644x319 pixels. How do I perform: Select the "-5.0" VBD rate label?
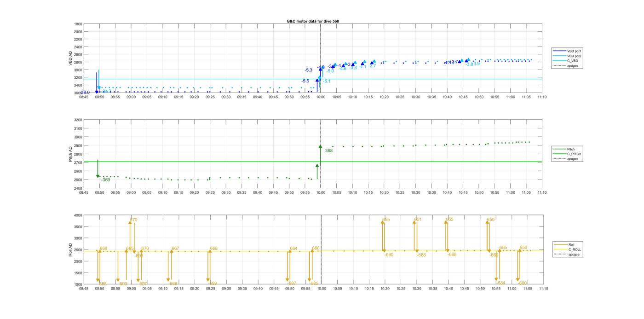(x=330, y=71)
